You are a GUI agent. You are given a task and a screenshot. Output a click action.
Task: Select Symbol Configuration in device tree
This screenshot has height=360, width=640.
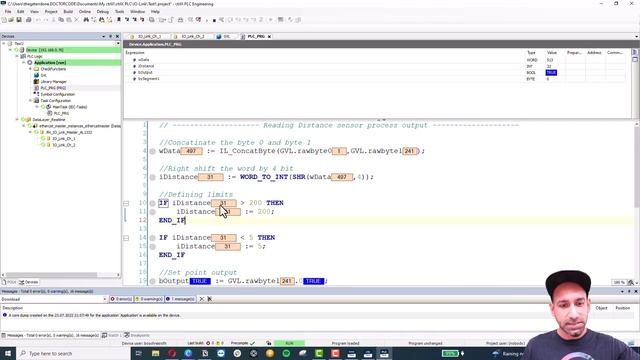(x=57, y=94)
